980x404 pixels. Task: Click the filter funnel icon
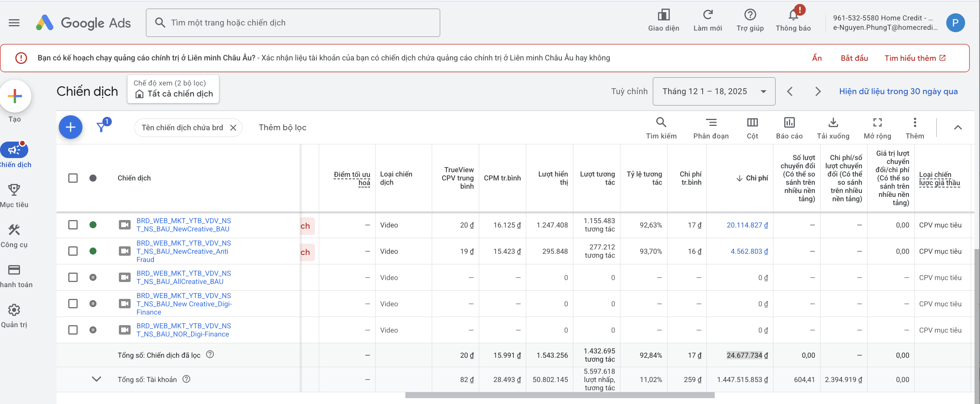pyautogui.click(x=101, y=127)
